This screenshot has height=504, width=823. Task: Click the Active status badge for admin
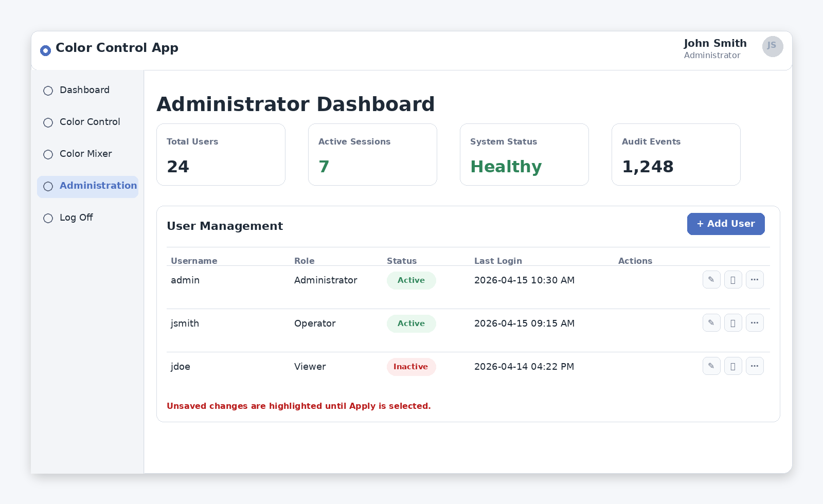pyautogui.click(x=411, y=280)
